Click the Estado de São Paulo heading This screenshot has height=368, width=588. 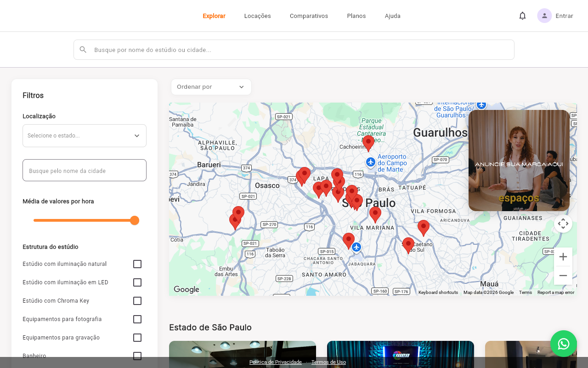coord(210,328)
